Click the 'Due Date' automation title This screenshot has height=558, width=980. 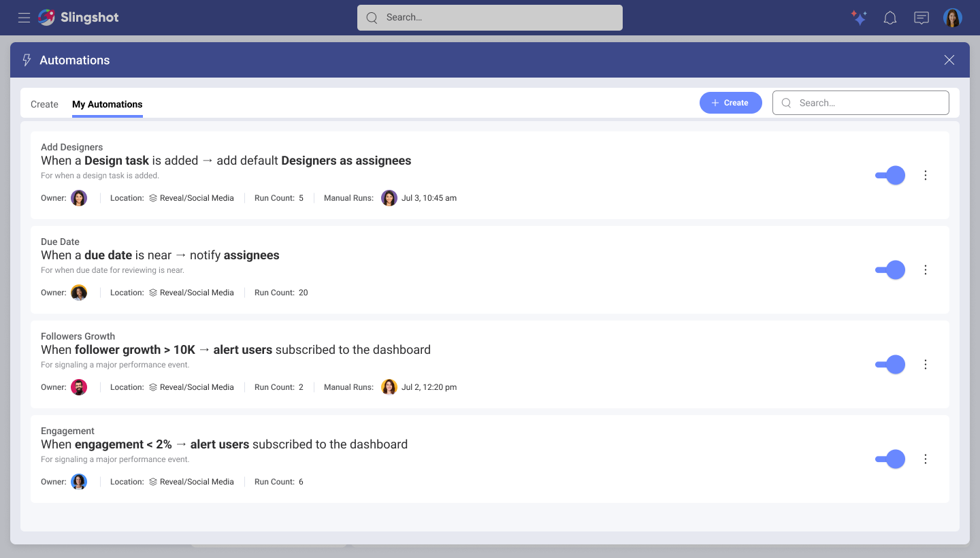click(x=60, y=242)
